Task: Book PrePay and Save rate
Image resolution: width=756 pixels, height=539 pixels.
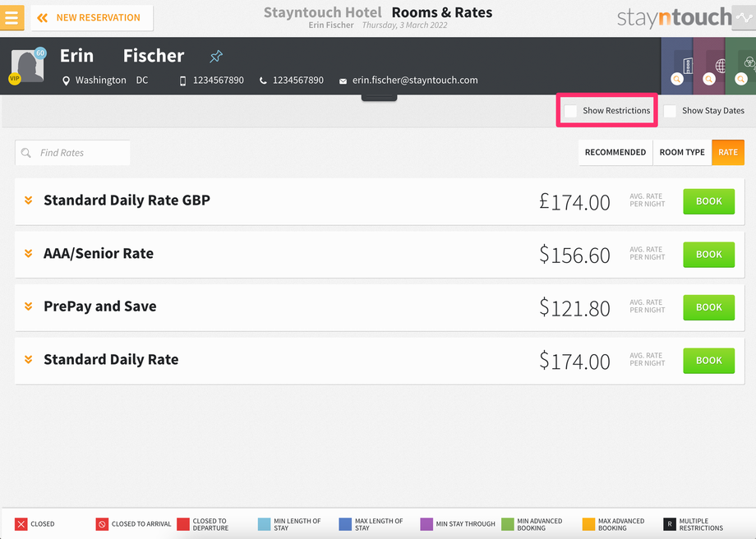Action: [x=708, y=307]
